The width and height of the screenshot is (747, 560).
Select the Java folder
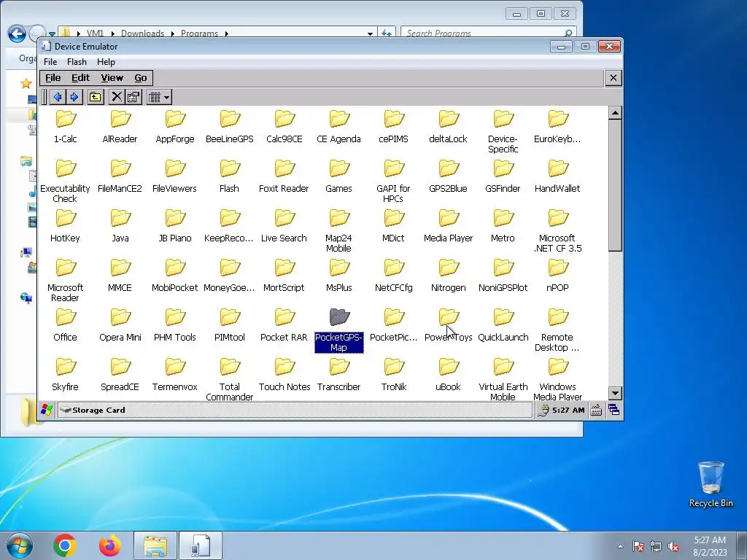120,225
